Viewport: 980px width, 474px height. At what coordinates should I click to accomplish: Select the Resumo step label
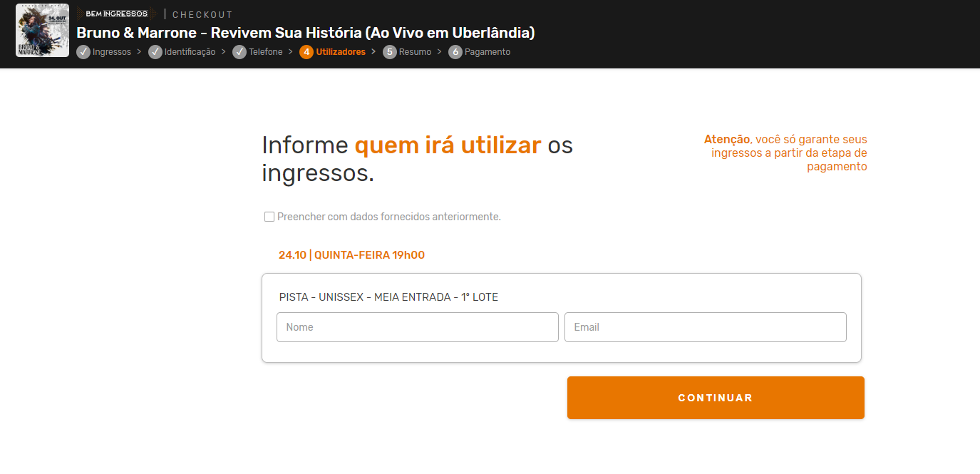pyautogui.click(x=415, y=52)
